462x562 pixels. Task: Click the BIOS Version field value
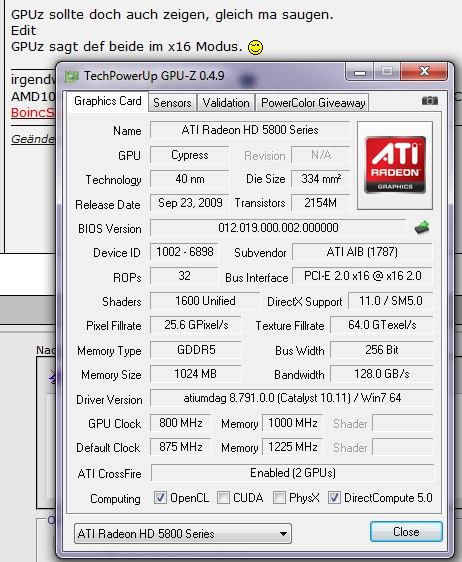(278, 228)
